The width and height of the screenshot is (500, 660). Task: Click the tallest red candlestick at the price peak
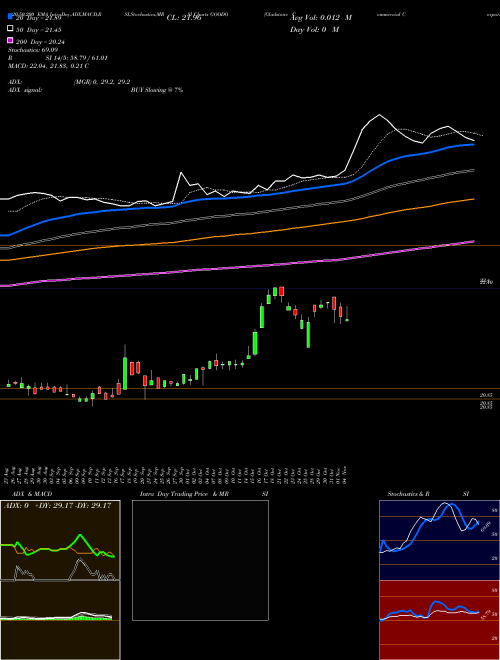[x=282, y=291]
